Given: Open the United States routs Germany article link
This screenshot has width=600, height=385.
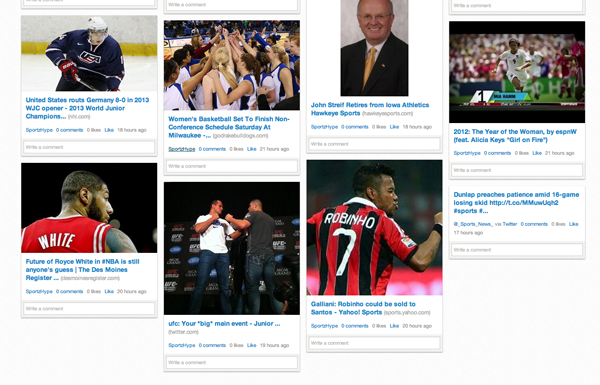Looking at the screenshot, I should click(87, 108).
